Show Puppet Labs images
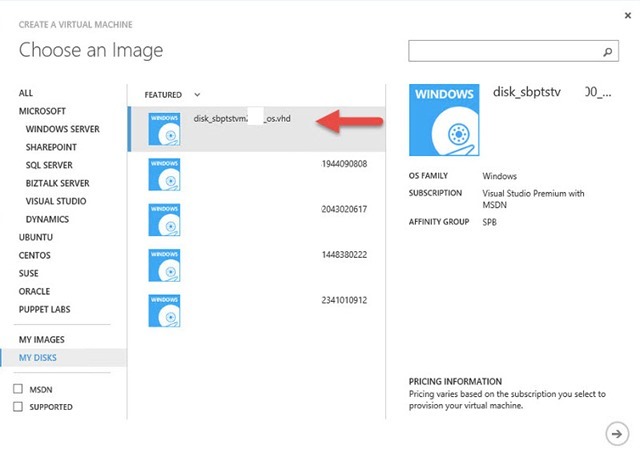Image resolution: width=640 pixels, height=457 pixels. point(44,309)
